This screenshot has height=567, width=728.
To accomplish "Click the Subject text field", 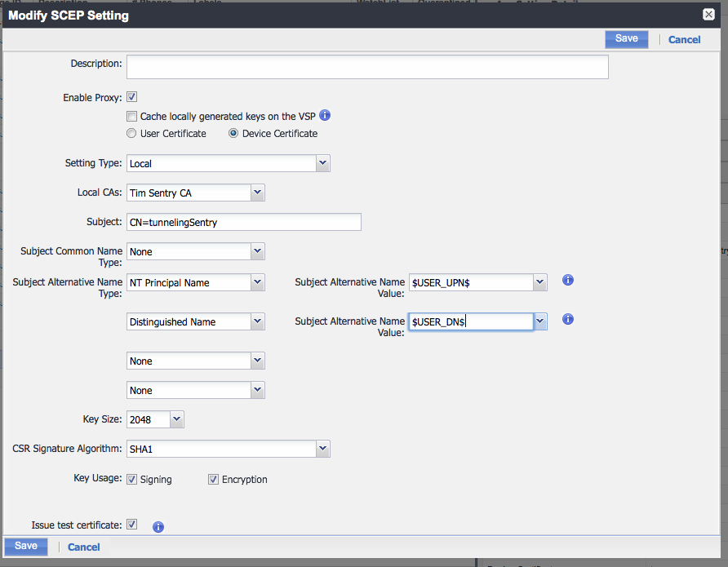I will [x=244, y=222].
